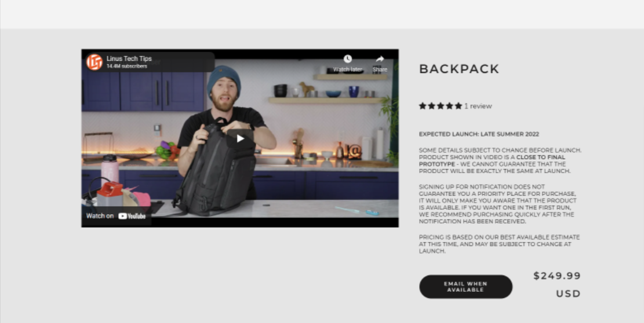Screen dimensions: 644x323
Task: Open video via Watch on YouTube
Action: (x=117, y=215)
